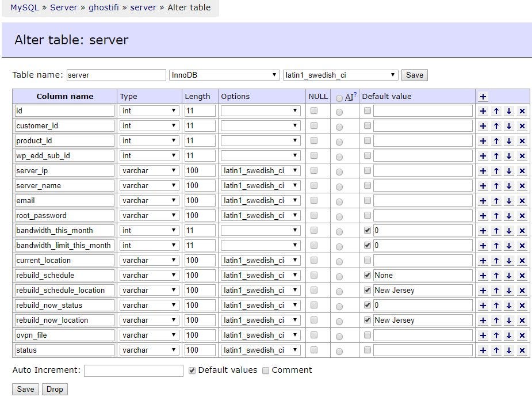The height and width of the screenshot is (397, 532).
Task: Move the product_id column down
Action: click(508, 140)
